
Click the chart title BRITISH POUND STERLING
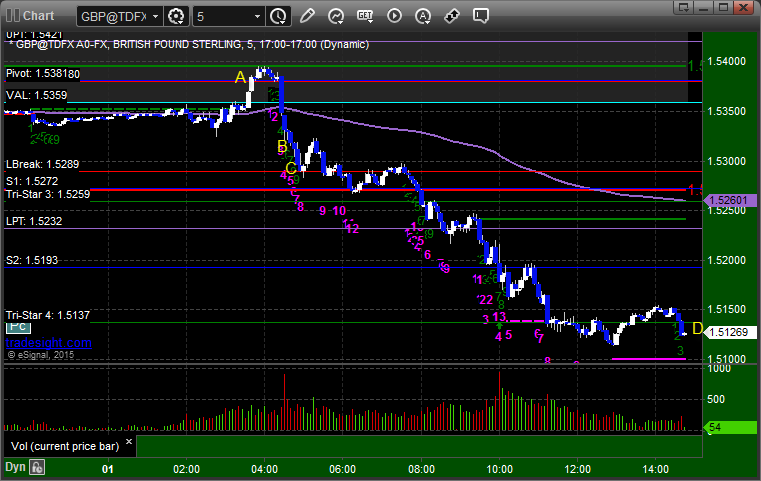pyautogui.click(x=177, y=45)
